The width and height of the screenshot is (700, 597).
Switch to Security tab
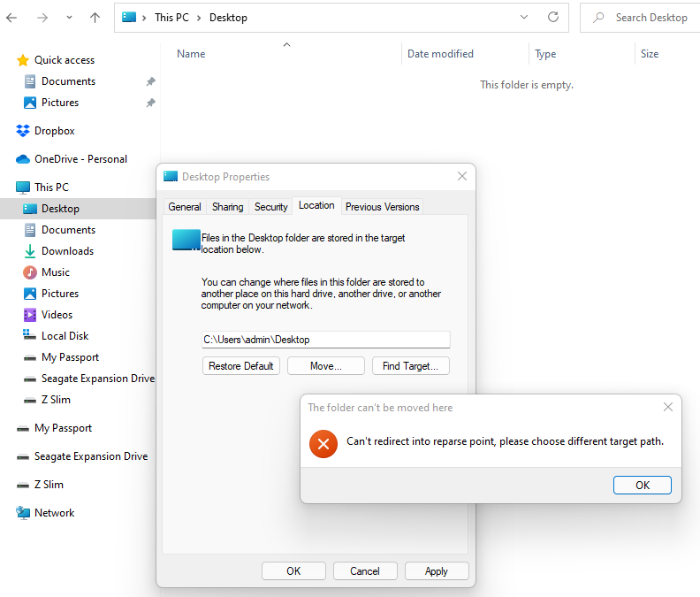coord(271,207)
